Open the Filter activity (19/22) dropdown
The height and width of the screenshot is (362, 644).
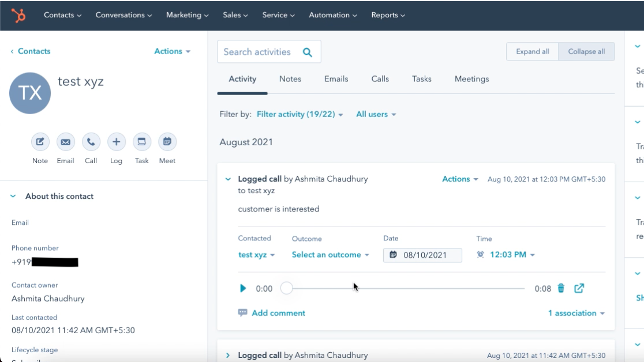[299, 115]
